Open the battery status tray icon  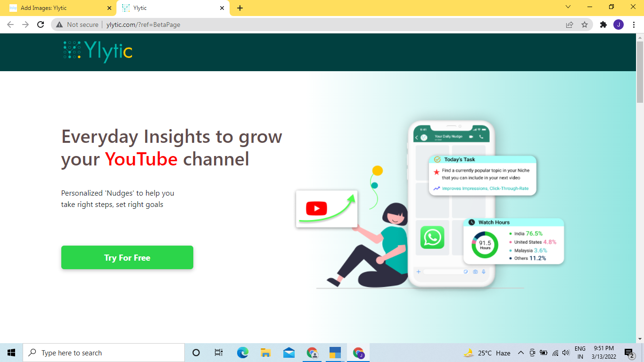[544, 353]
